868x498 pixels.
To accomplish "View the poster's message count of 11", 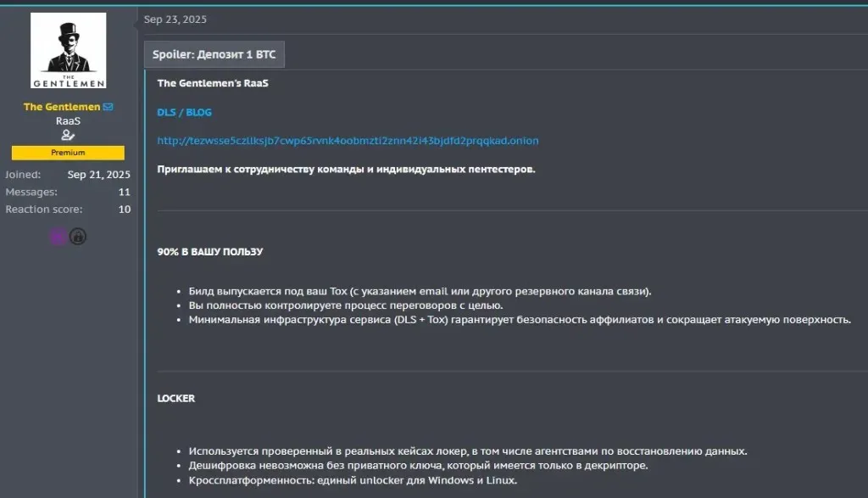I will (123, 192).
